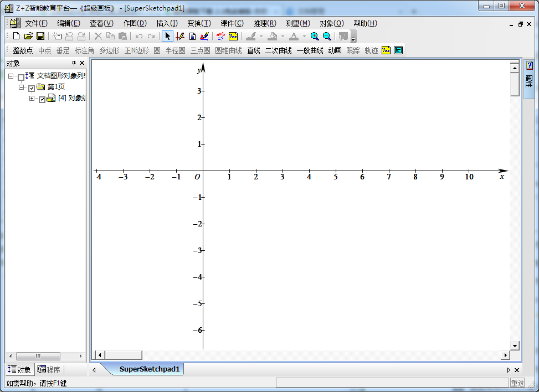Open the 变换(T) menu

[x=199, y=23]
